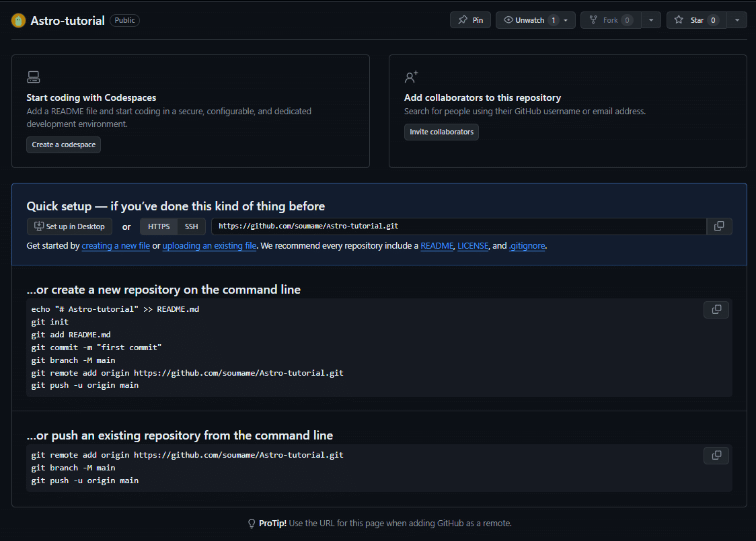
Task: Switch clone protocol to SSH
Action: coord(192,226)
